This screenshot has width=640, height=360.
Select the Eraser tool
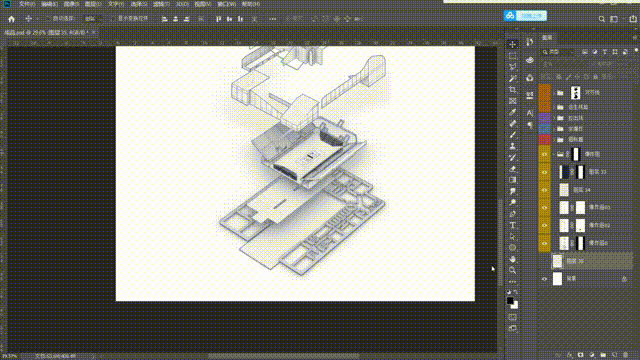513,169
